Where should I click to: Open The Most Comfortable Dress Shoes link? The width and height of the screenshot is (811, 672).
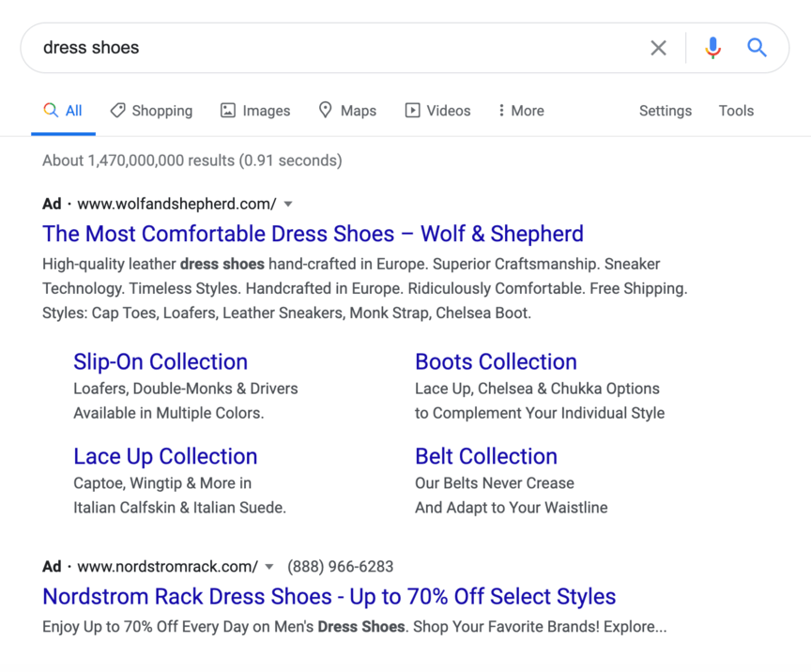[x=313, y=234]
